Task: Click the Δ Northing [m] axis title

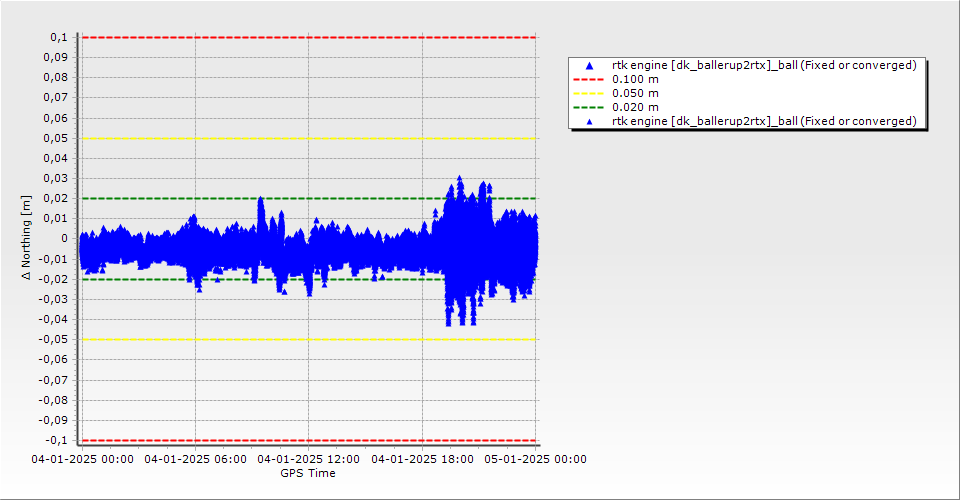Action: coord(27,238)
